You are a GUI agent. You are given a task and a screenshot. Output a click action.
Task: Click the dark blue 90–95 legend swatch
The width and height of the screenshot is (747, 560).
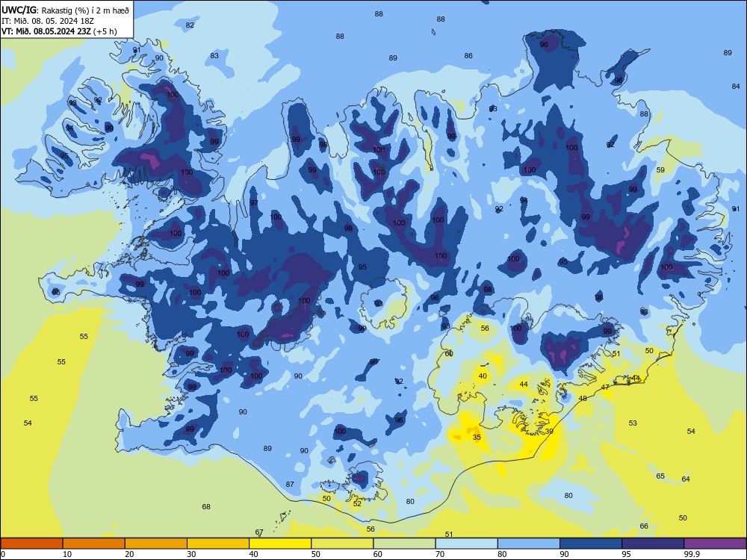click(591, 544)
